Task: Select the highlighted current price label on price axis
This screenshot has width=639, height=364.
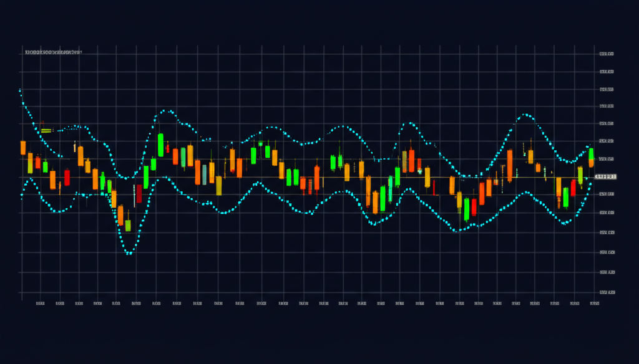Action: (x=605, y=177)
